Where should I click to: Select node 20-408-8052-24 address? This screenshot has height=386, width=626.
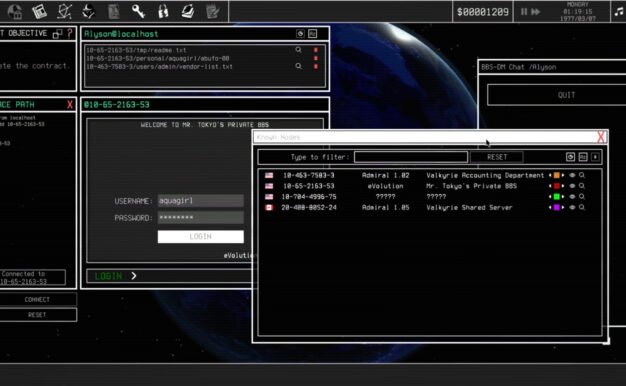(309, 208)
